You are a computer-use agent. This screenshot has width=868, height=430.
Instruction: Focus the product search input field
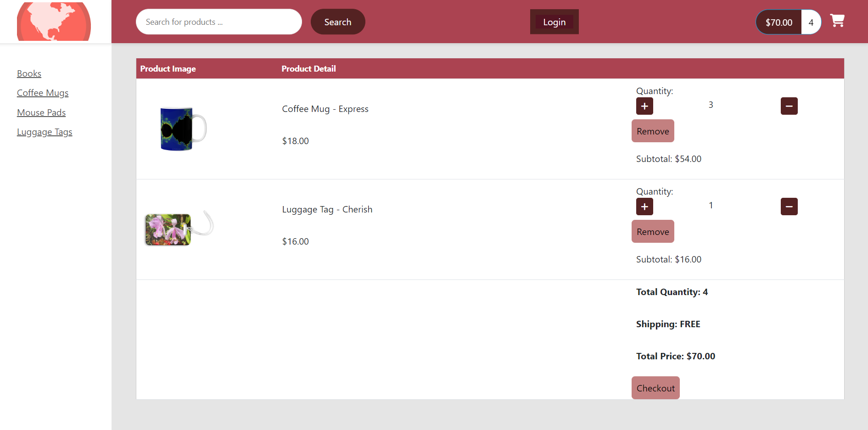pos(218,22)
